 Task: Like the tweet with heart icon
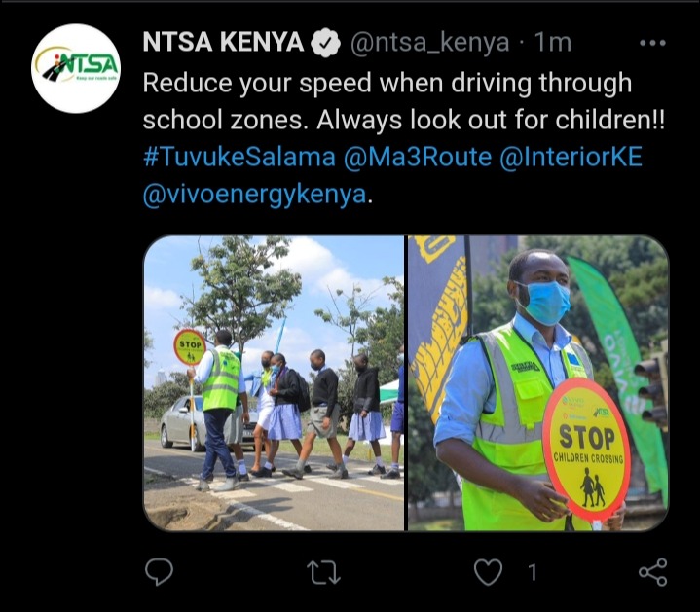point(488,572)
